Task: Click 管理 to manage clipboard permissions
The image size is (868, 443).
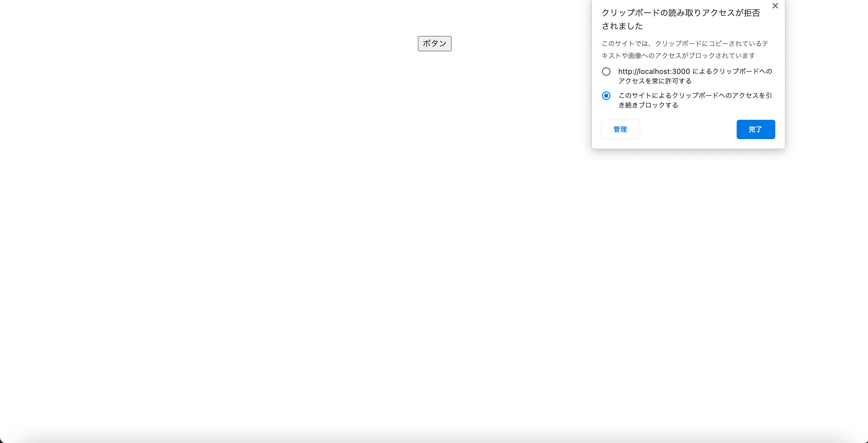Action: (x=620, y=129)
